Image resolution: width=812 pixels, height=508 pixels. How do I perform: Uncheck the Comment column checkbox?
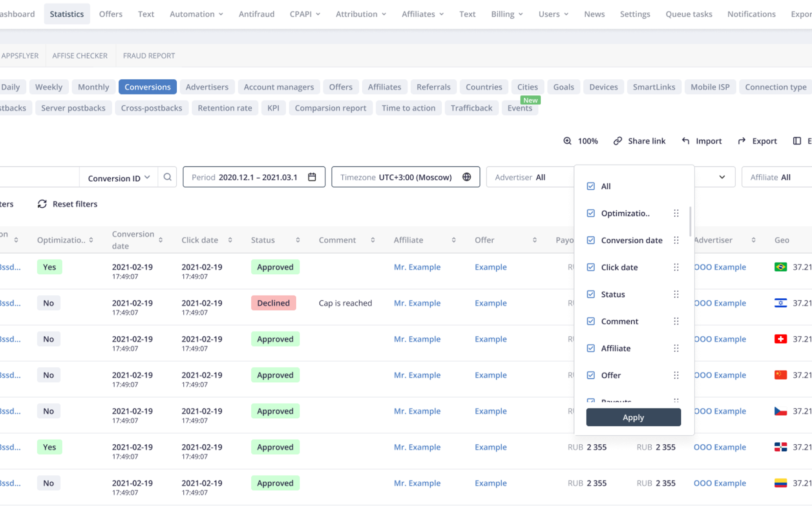pos(591,321)
